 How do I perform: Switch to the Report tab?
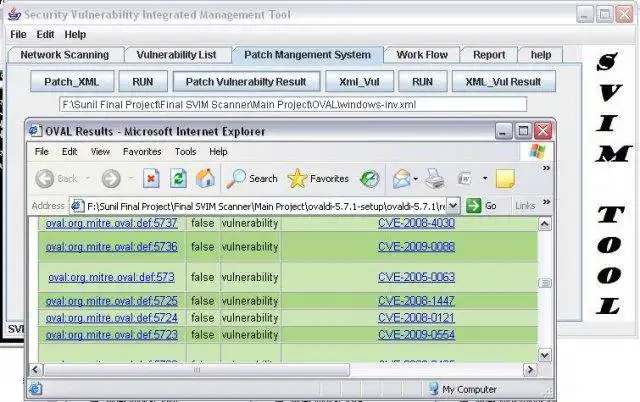[x=489, y=55]
